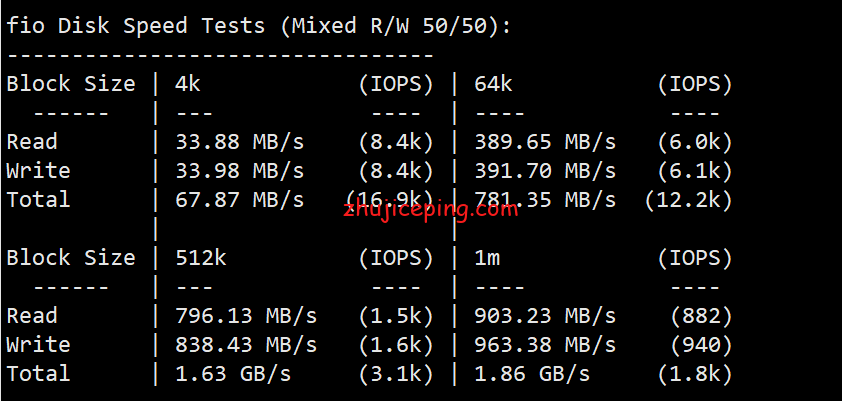
Task: Click the 64k block size label
Action: [x=493, y=84]
